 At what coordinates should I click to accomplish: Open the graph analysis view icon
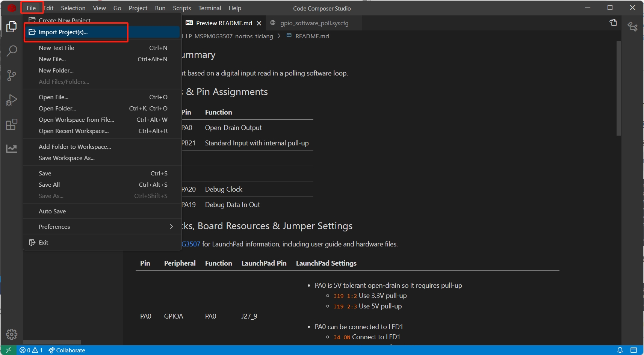(12, 149)
